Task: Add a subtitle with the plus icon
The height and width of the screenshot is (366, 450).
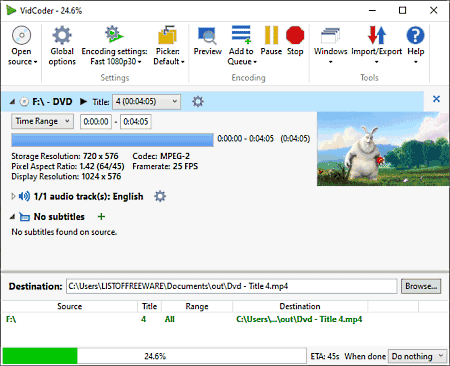Action: click(x=101, y=217)
